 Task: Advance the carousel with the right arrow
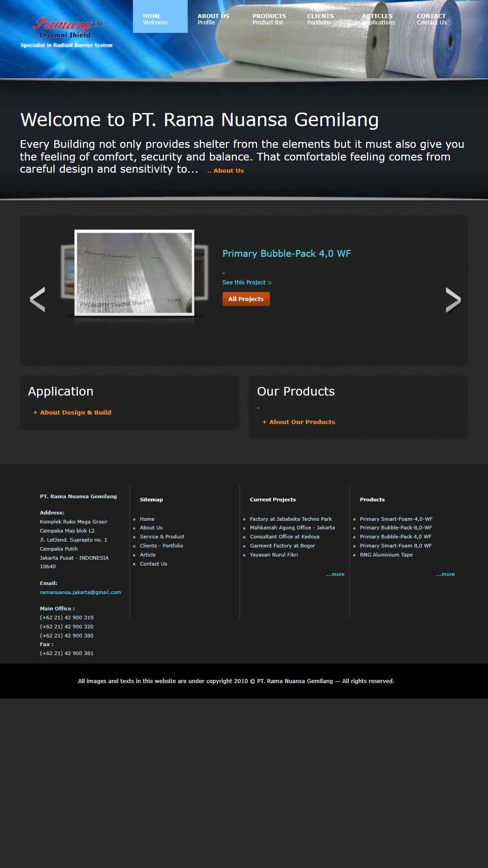coord(453,300)
